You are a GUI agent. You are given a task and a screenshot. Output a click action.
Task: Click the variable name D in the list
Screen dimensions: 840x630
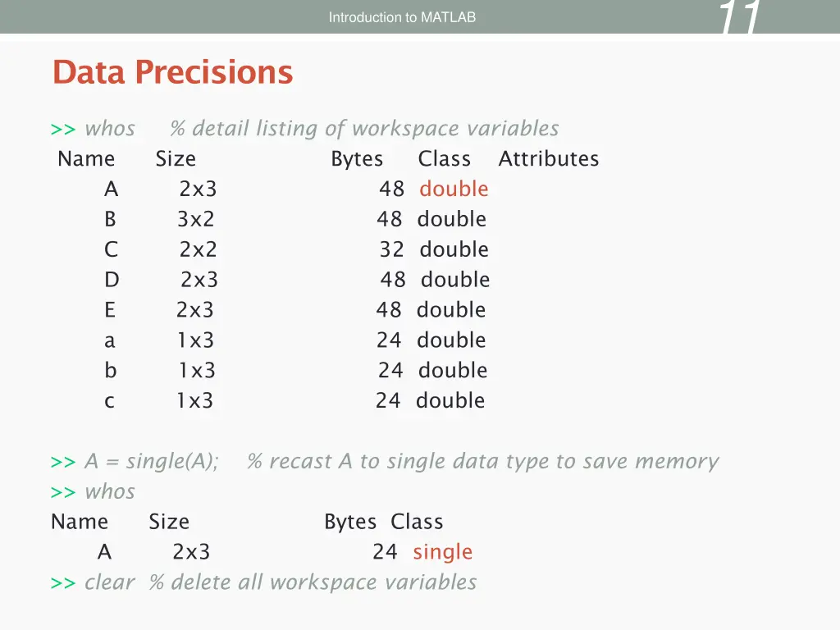[x=112, y=281]
